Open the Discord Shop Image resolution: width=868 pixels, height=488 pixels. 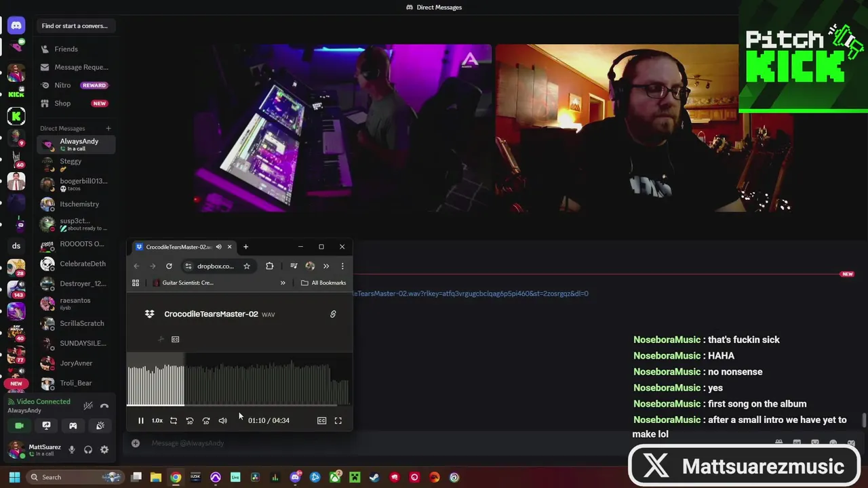(75, 104)
